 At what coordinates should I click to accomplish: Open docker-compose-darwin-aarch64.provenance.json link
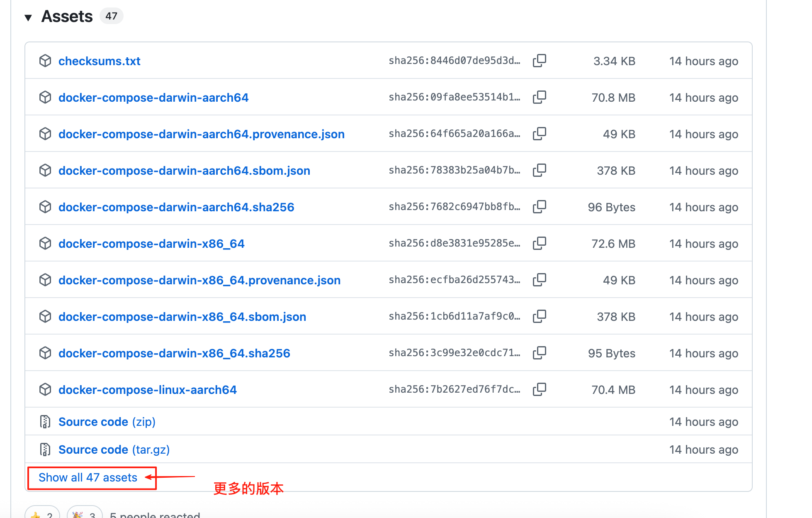click(202, 134)
